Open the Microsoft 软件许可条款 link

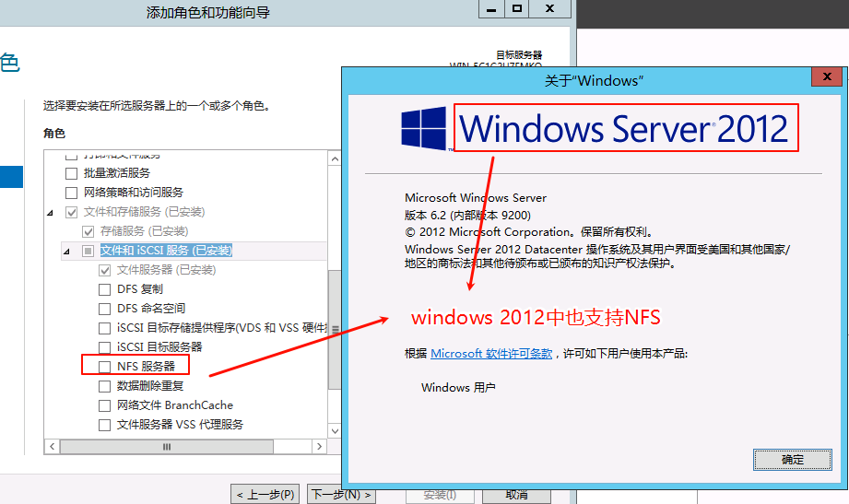491,354
